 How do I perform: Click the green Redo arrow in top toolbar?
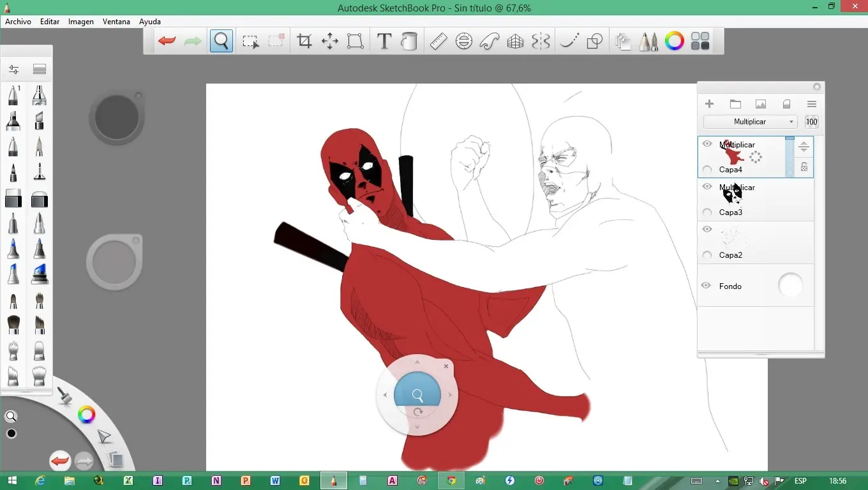193,41
